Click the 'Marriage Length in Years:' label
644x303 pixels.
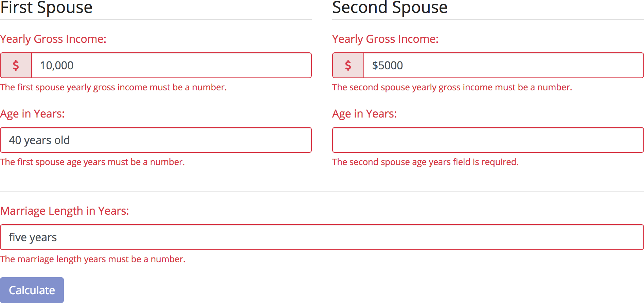pos(65,211)
